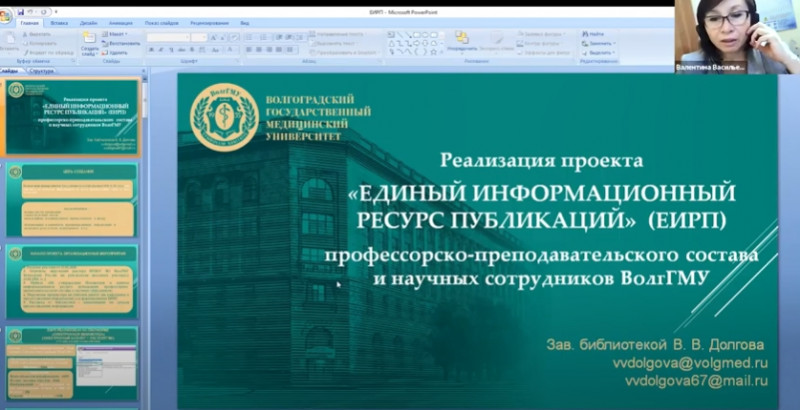Click Вырезать (cut) in clipboard group
The image size is (800, 410).
point(37,34)
